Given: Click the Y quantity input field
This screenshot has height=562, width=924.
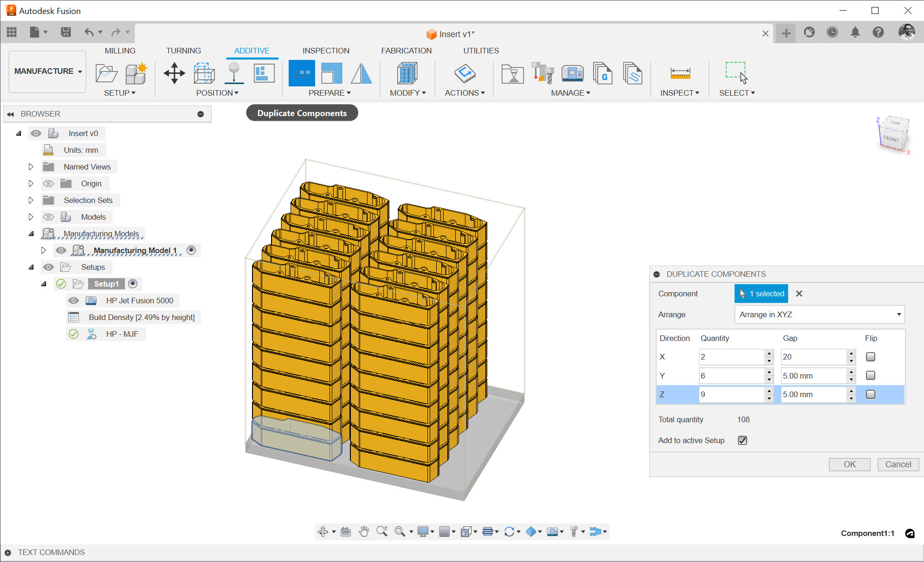Looking at the screenshot, I should [731, 376].
